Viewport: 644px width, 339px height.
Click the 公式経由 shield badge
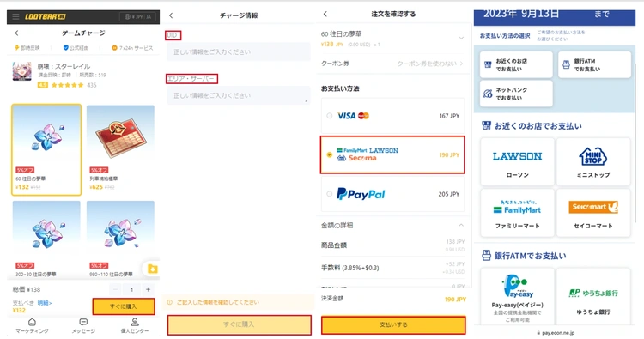(x=76, y=48)
